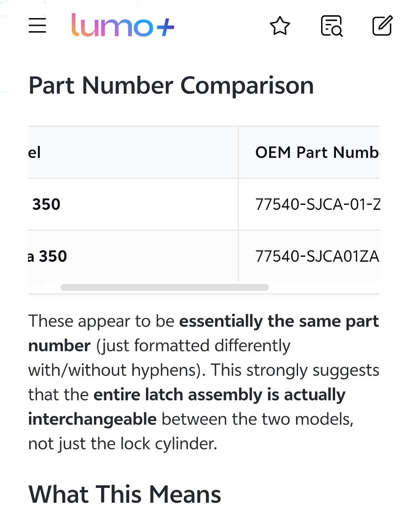Open the hamburger sidebar menu
Viewport: 420px width, 519px height.
(37, 25)
